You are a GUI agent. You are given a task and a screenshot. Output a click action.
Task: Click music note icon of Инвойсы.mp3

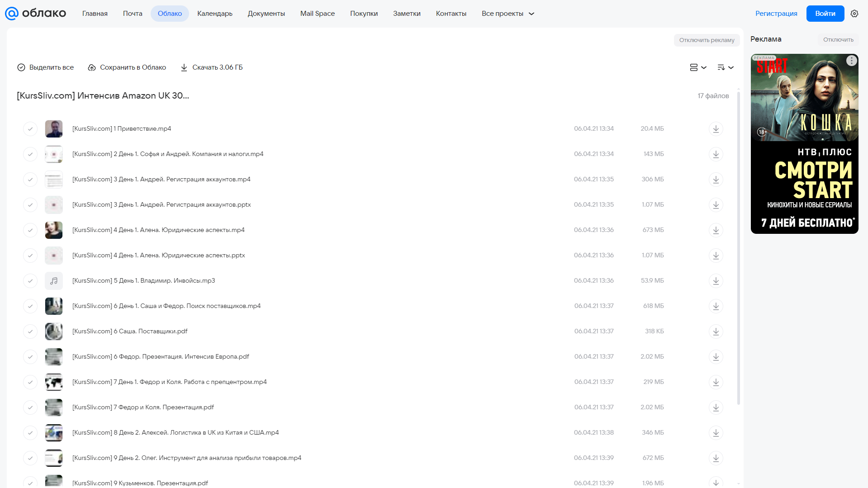[x=54, y=281]
